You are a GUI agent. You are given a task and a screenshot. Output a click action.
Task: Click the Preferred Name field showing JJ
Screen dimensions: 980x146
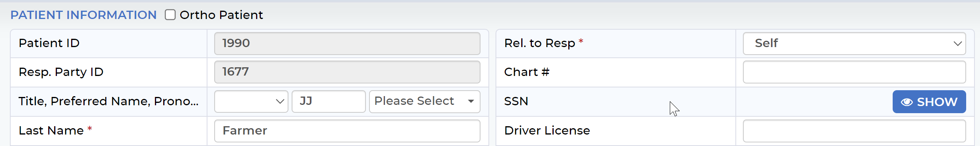point(329,101)
